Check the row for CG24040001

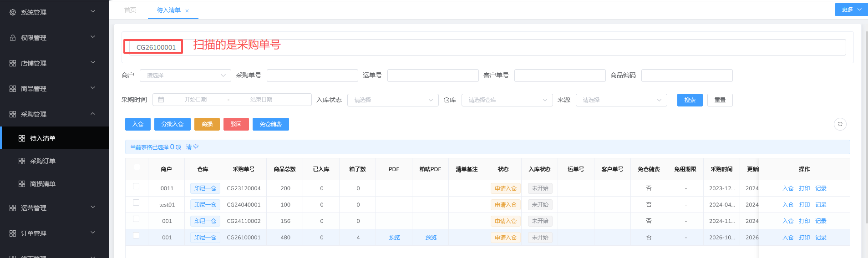coord(136,202)
